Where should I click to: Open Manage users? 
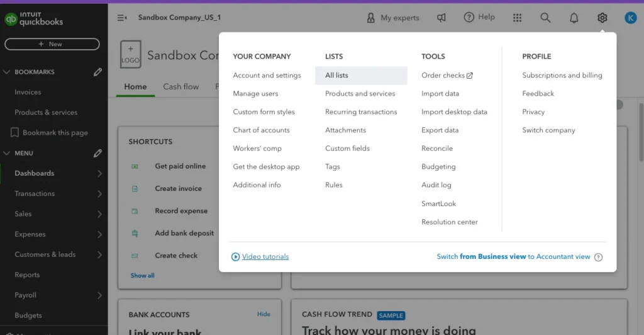(255, 93)
